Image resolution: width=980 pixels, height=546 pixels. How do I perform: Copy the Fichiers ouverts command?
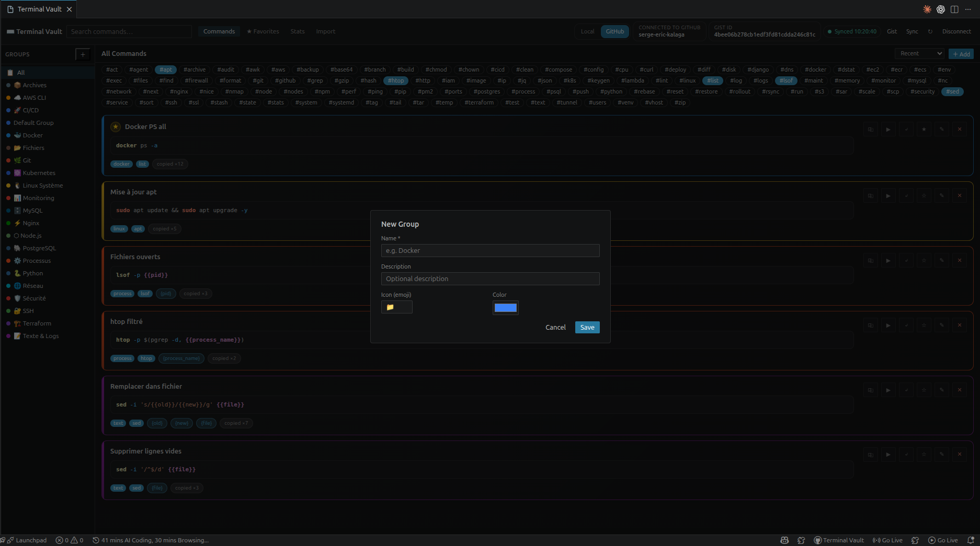(x=871, y=260)
